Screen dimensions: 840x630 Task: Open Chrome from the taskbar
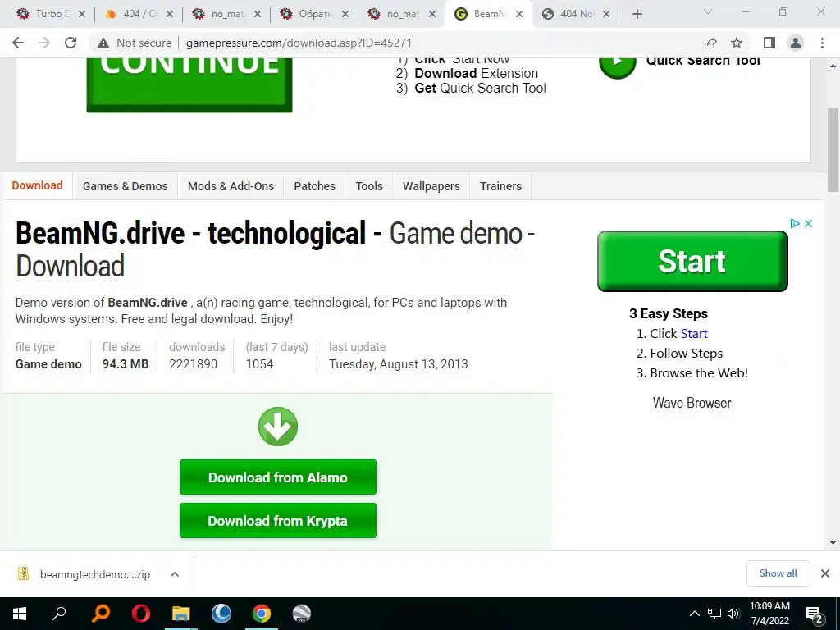(x=262, y=614)
